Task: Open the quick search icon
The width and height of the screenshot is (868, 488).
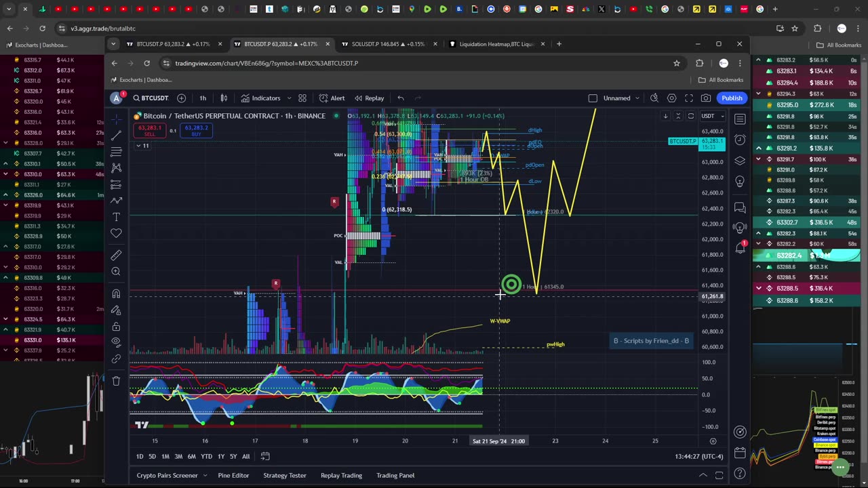Action: click(x=654, y=98)
